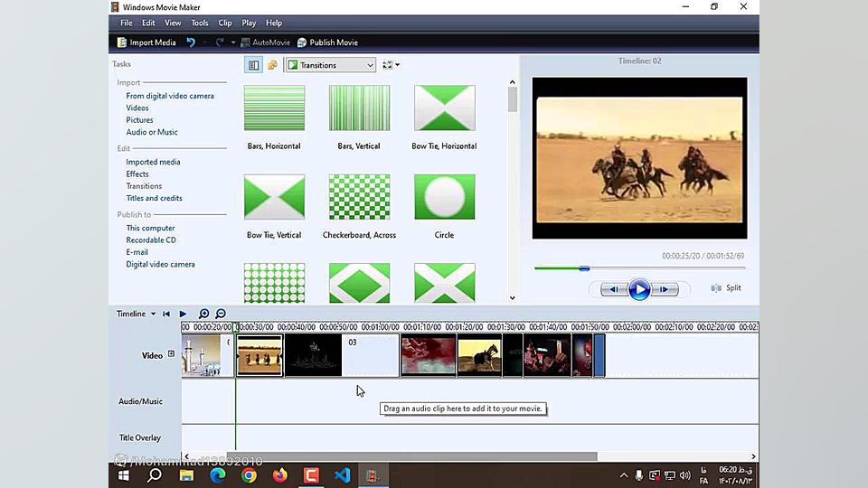Open the Clip menu
The width and height of the screenshot is (868, 488).
(x=225, y=23)
